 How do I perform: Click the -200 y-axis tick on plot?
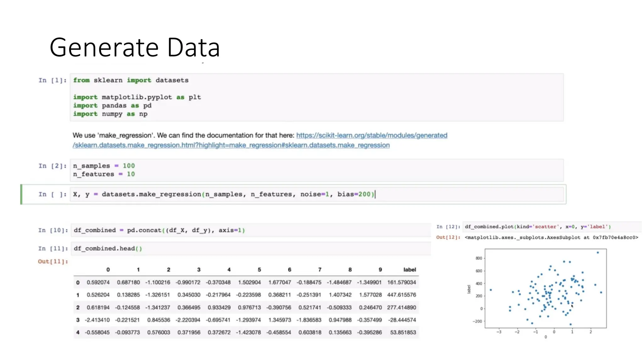pyautogui.click(x=477, y=321)
